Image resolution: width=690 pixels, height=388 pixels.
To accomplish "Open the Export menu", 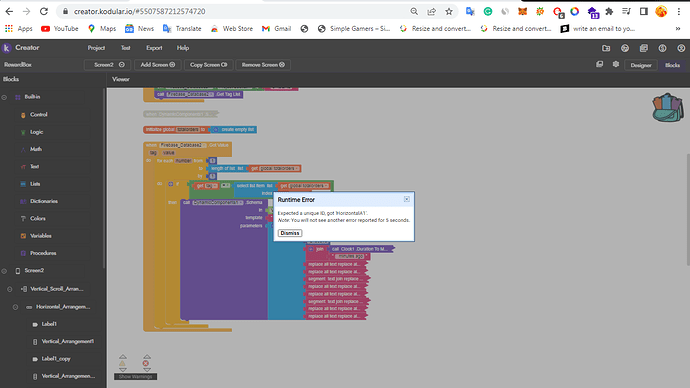I will click(154, 48).
